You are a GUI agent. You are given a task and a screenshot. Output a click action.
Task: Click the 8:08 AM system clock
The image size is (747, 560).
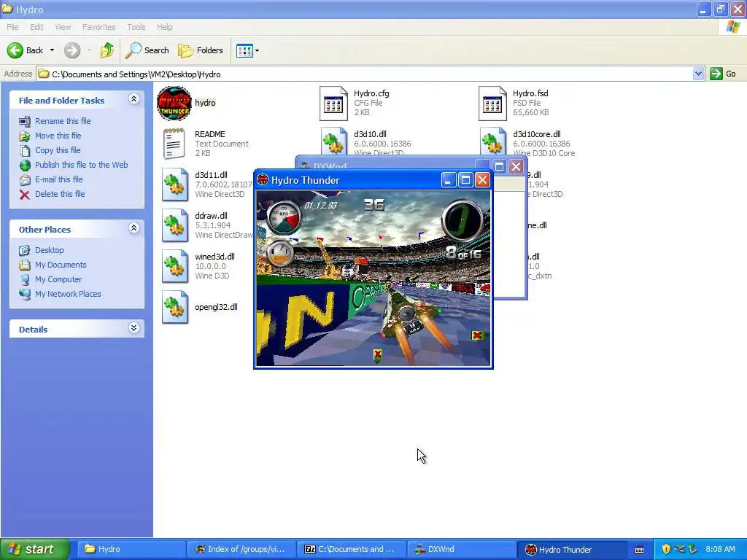tap(720, 549)
